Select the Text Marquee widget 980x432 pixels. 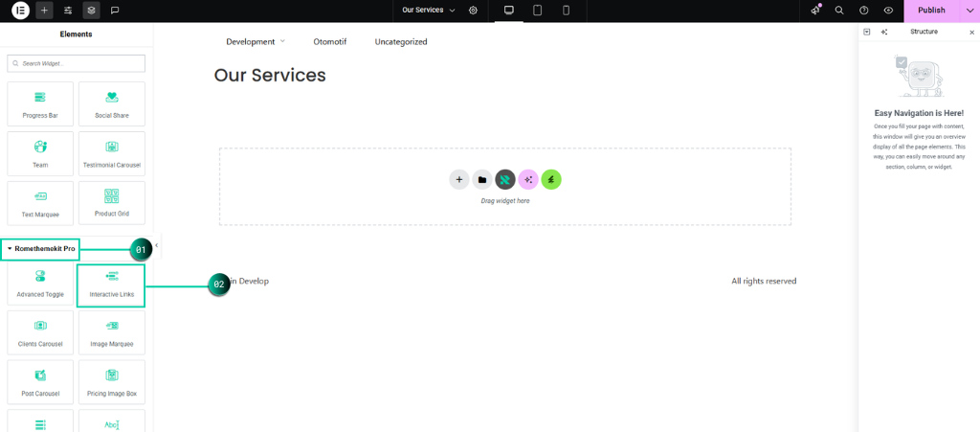pyautogui.click(x=40, y=203)
